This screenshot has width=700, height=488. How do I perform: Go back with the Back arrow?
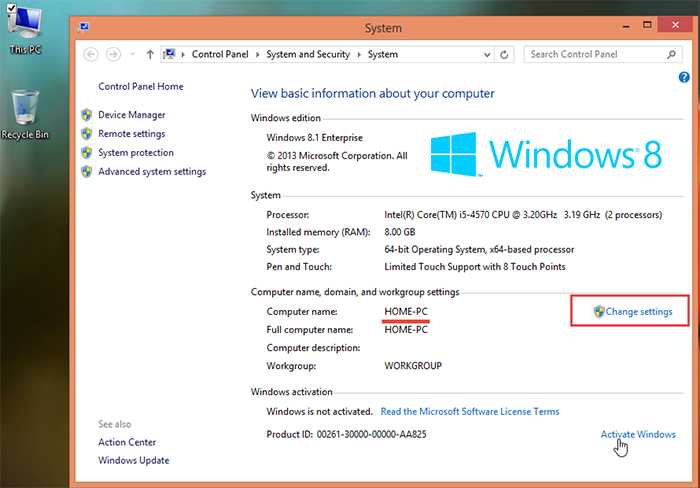point(91,54)
